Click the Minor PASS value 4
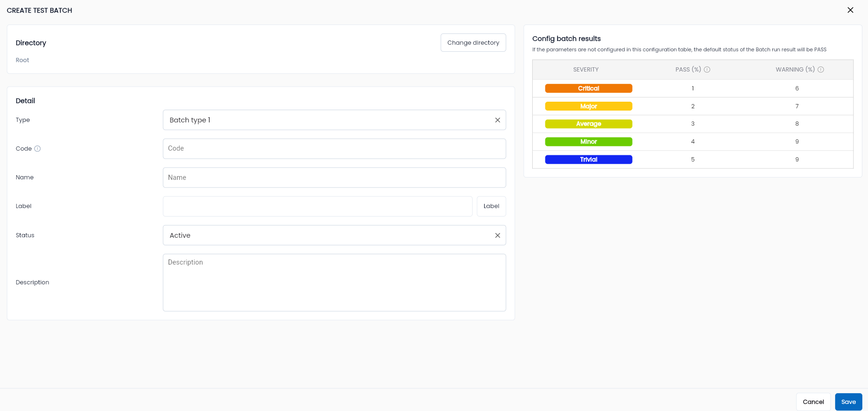 (x=693, y=142)
